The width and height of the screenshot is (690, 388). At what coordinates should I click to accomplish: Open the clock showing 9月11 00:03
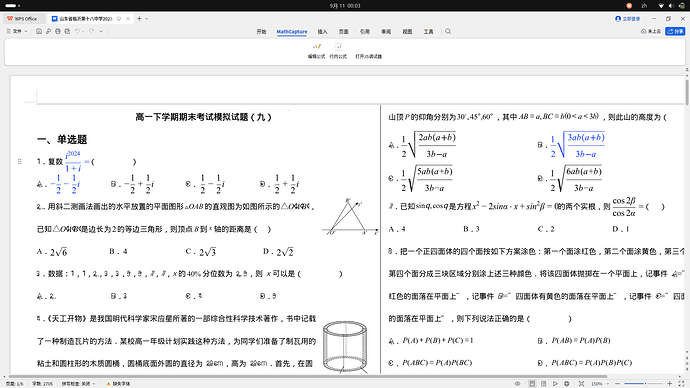click(345, 6)
